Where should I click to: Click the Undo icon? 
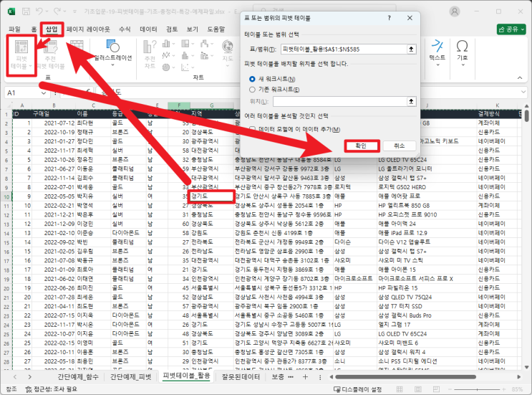[x=39, y=11]
